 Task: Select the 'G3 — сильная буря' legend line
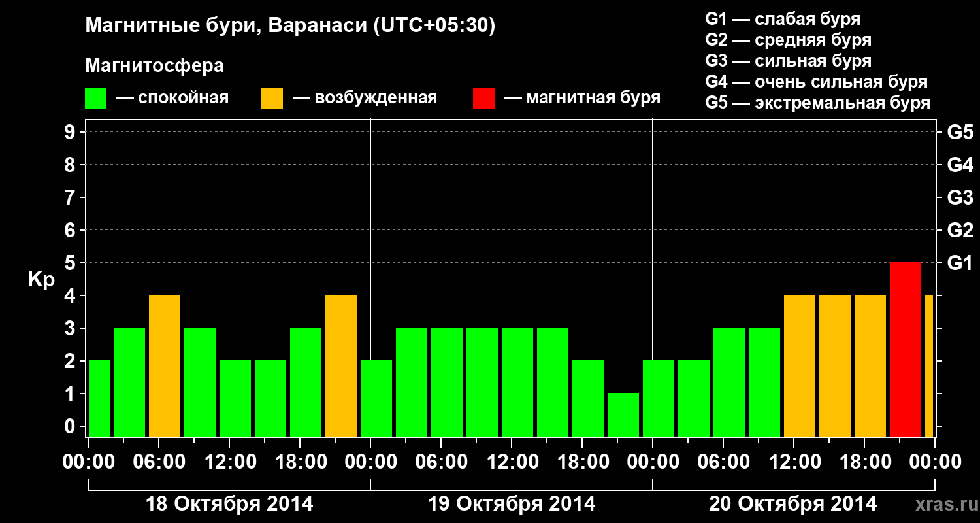click(789, 61)
